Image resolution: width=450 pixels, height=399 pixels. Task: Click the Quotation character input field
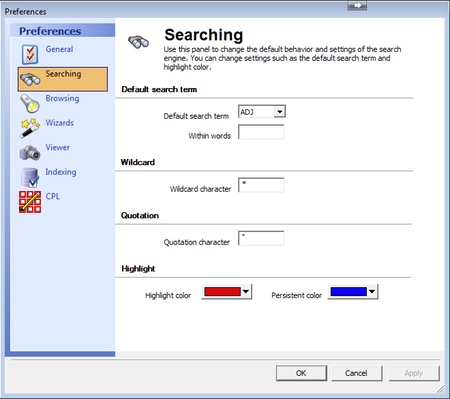261,238
